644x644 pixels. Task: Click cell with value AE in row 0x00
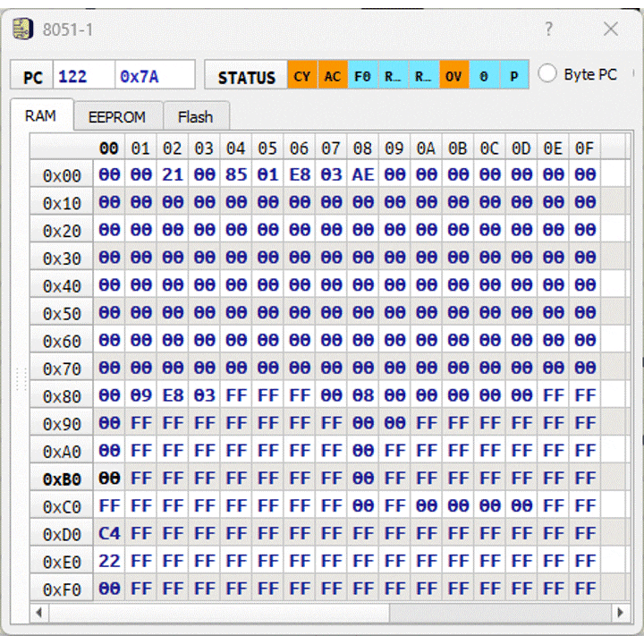point(362,175)
